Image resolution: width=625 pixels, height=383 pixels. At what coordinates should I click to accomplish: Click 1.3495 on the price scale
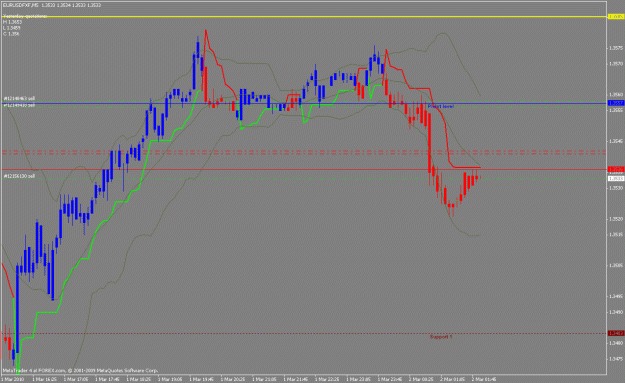tap(616, 296)
